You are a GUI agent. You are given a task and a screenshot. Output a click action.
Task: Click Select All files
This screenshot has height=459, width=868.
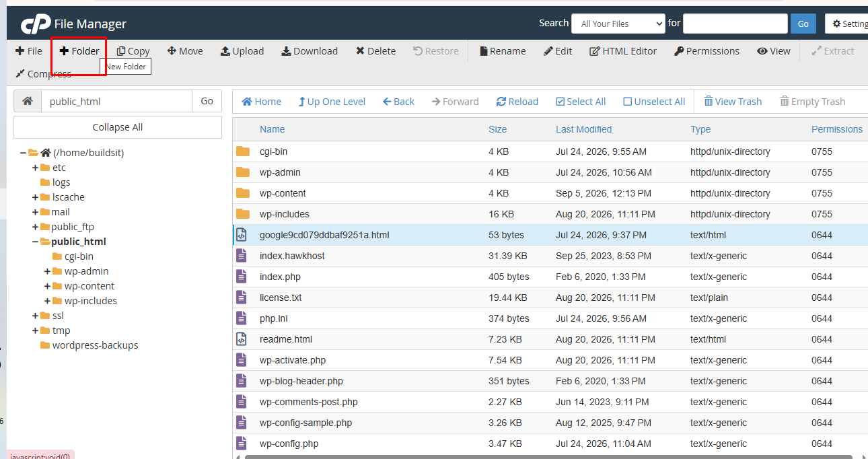coord(581,102)
